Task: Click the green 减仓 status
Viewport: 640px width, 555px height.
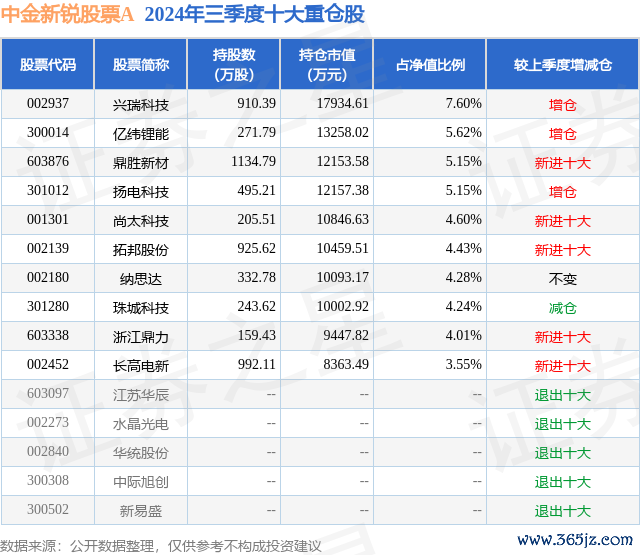Action: (562, 308)
